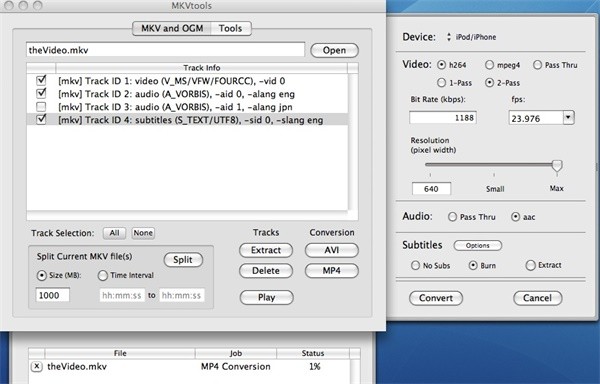Viewport: 600px width, 384px height.
Task: Open the Device popup menu
Action: tap(471, 37)
